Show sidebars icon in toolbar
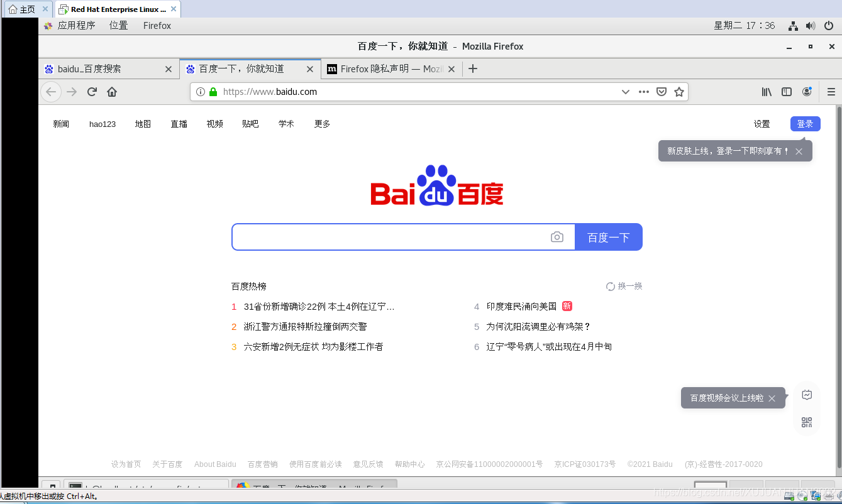The image size is (842, 504). pyautogui.click(x=787, y=92)
